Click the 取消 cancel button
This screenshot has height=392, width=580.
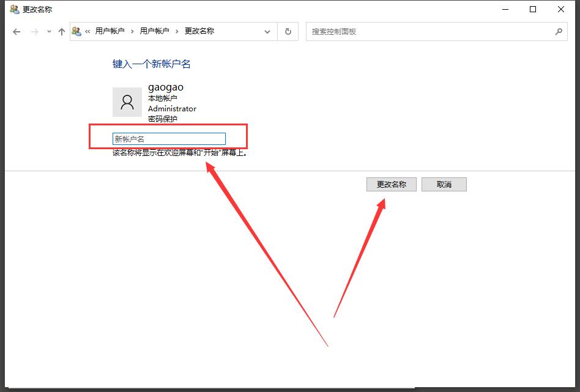[444, 184]
